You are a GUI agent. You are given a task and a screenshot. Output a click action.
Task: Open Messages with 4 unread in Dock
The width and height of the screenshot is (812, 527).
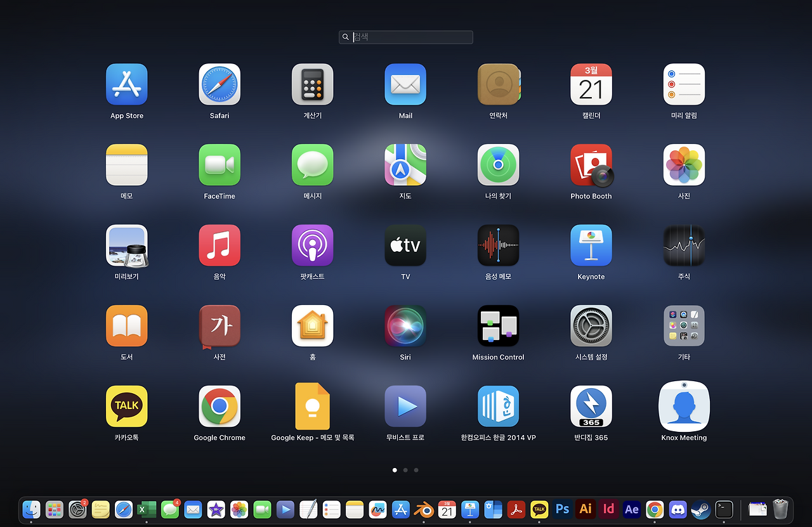[x=170, y=509]
